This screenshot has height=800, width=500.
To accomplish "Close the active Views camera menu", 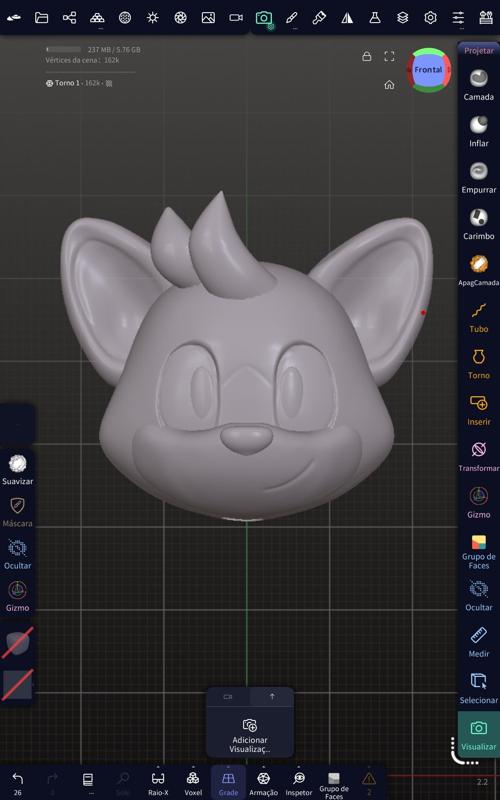I will [x=264, y=18].
